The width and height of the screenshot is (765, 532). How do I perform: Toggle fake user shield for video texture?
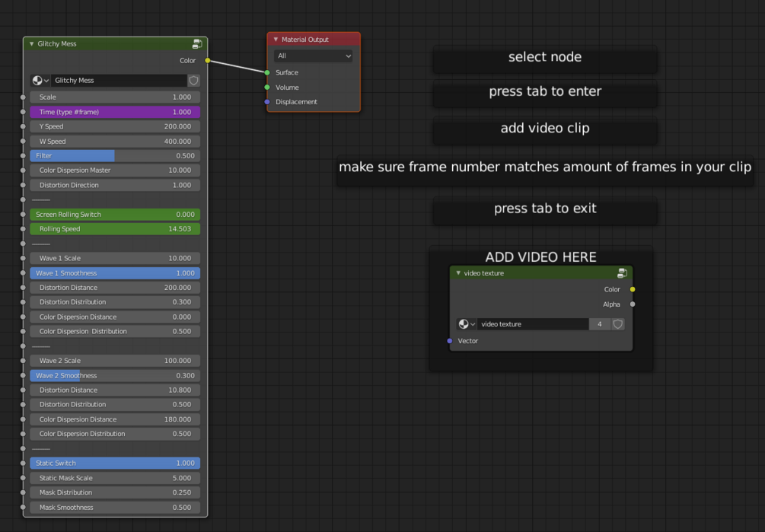tap(617, 323)
